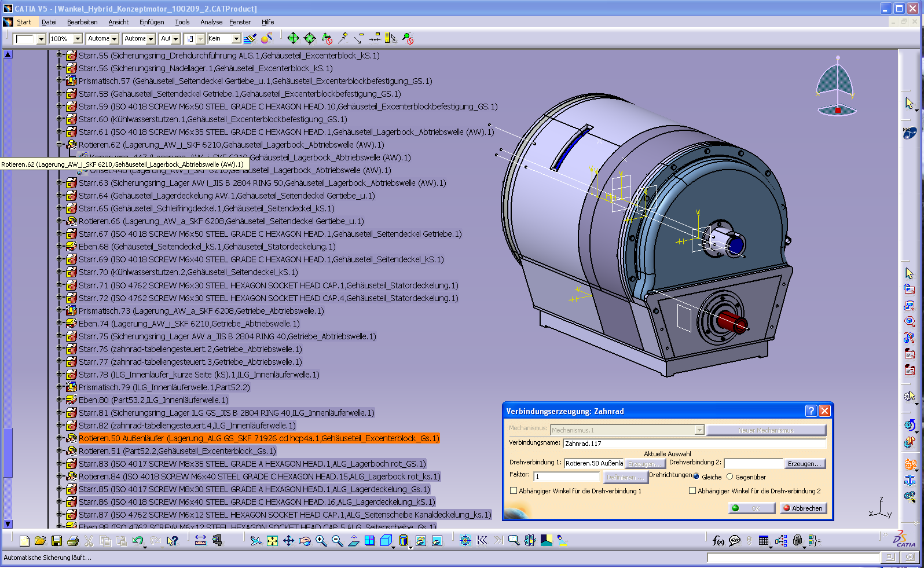Open the Mechanismus.1 dropdown

(699, 430)
